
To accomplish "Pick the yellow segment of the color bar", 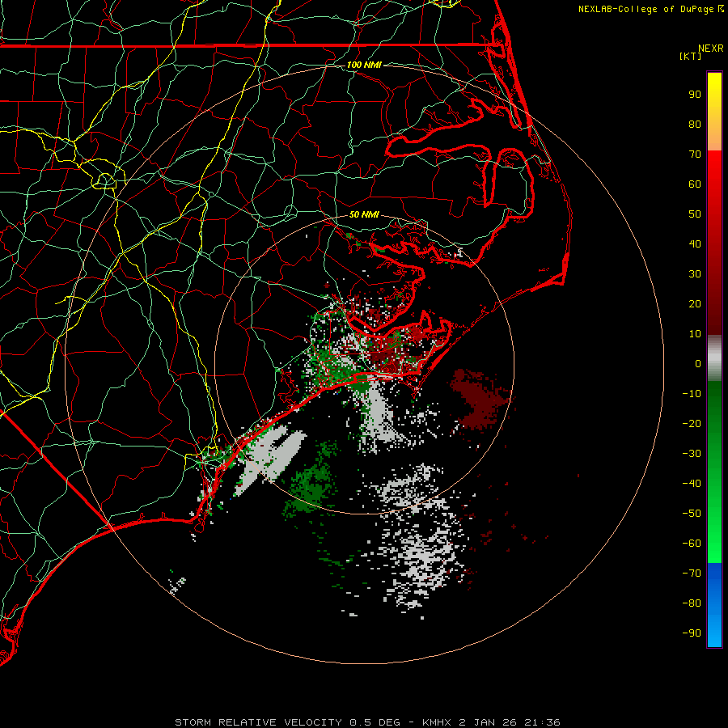I will click(x=714, y=91).
